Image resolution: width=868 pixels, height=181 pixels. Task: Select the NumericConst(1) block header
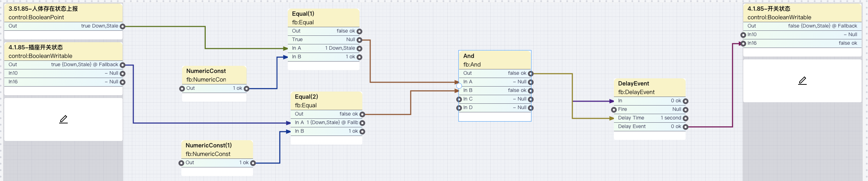pos(217,150)
